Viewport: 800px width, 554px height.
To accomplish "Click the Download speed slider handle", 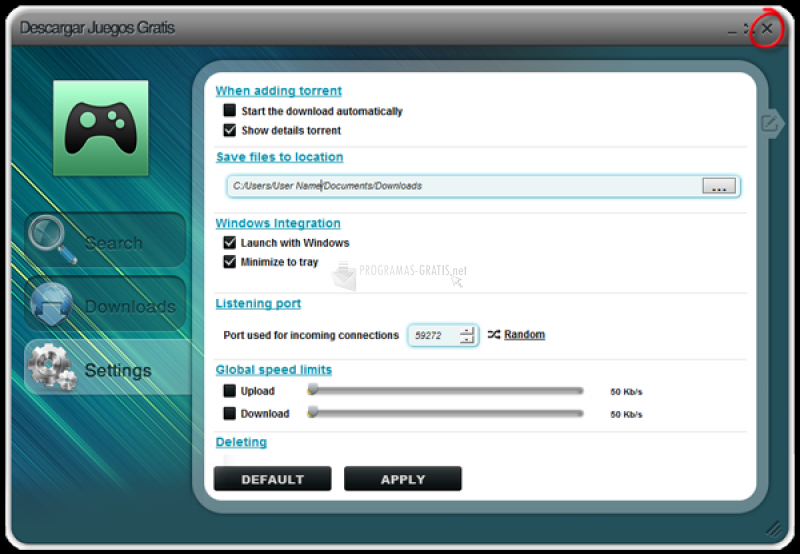I will (313, 412).
